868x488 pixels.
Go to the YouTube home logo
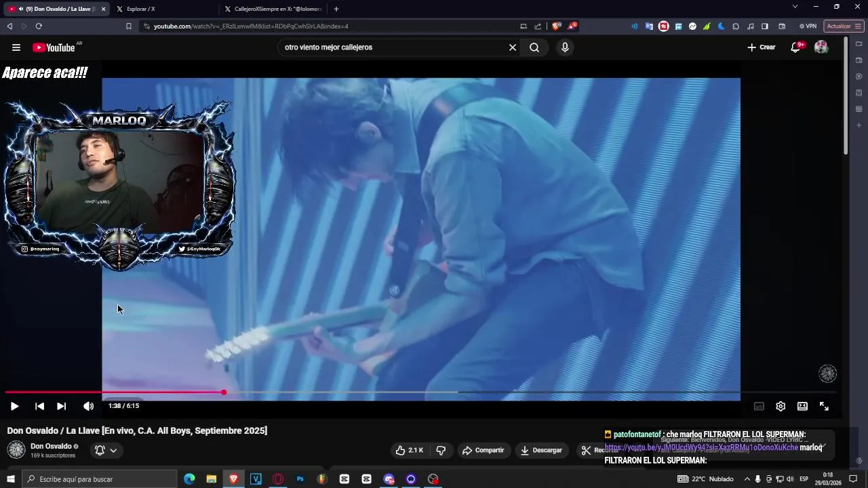coord(54,47)
